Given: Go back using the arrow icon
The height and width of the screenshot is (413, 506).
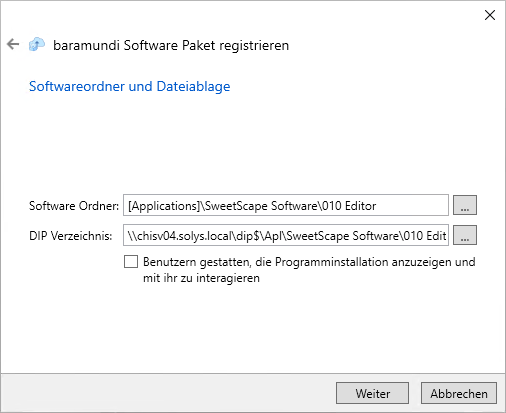Looking at the screenshot, I should [x=13, y=44].
